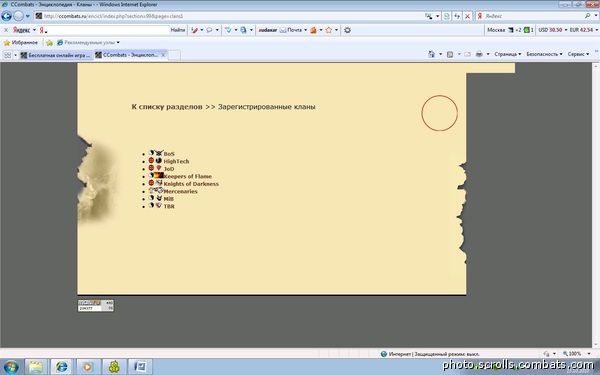Open the Favorites star button

tap(21, 42)
